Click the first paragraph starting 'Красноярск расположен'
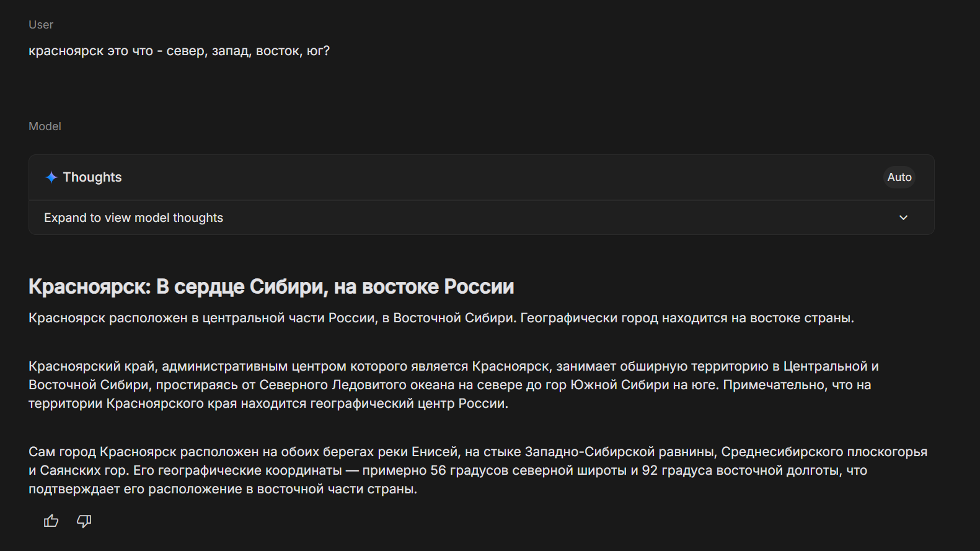This screenshot has width=980, height=551. coord(441,318)
